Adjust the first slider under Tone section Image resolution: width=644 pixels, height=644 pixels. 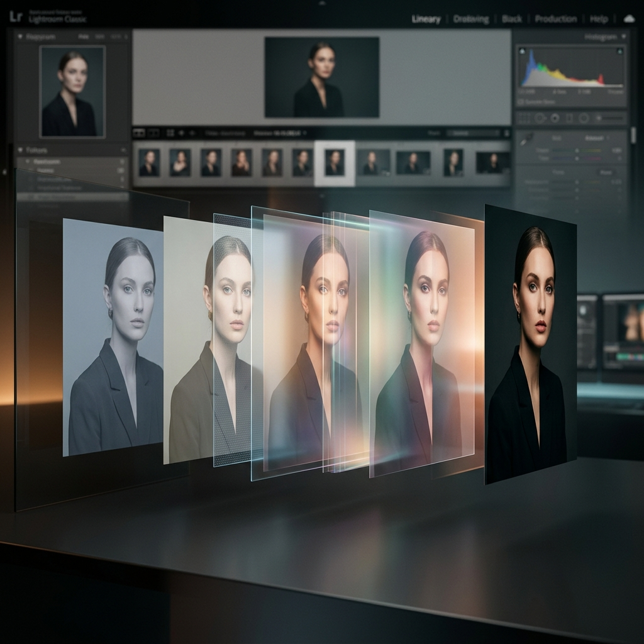[x=577, y=182]
